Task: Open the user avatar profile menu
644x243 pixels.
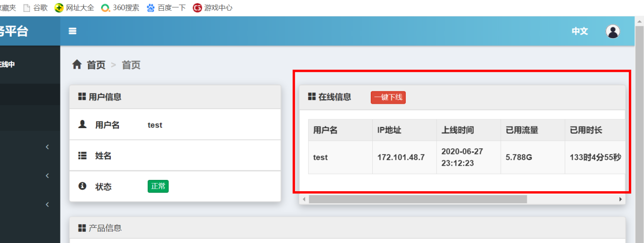Action: [x=613, y=31]
